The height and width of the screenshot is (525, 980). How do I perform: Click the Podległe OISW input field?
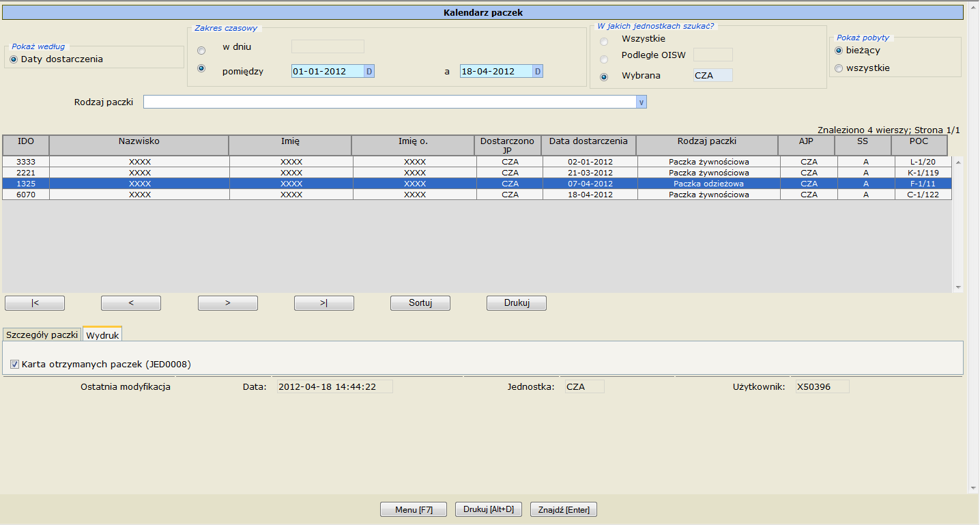pos(713,55)
